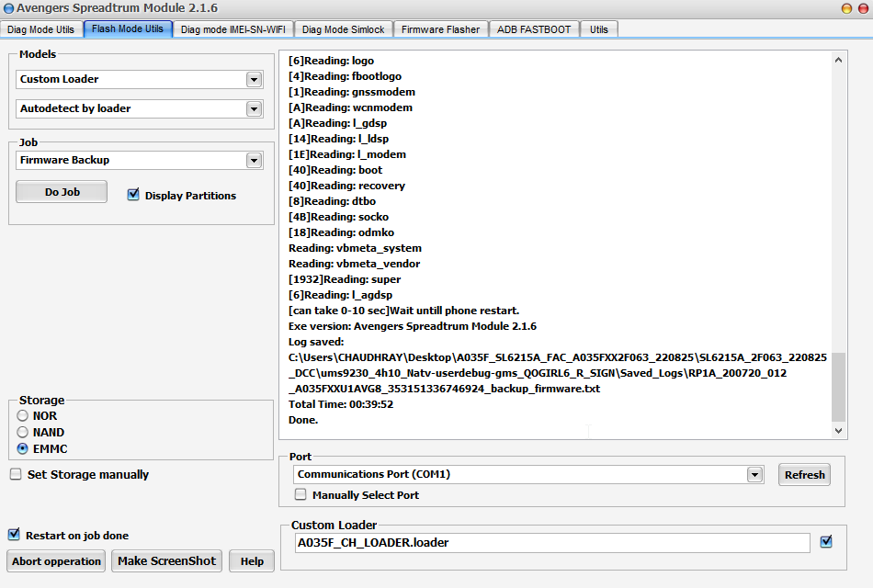Enable Manually Select Port checkbox
Viewport: 873px width, 588px height.
tap(300, 494)
